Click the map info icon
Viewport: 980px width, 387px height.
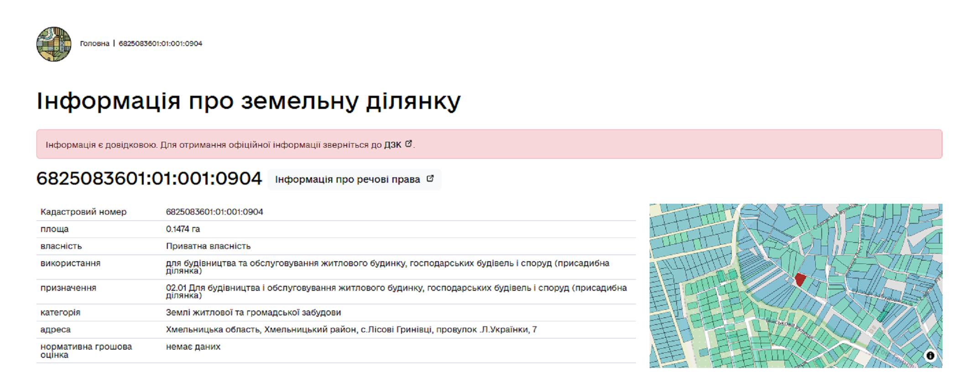point(930,356)
